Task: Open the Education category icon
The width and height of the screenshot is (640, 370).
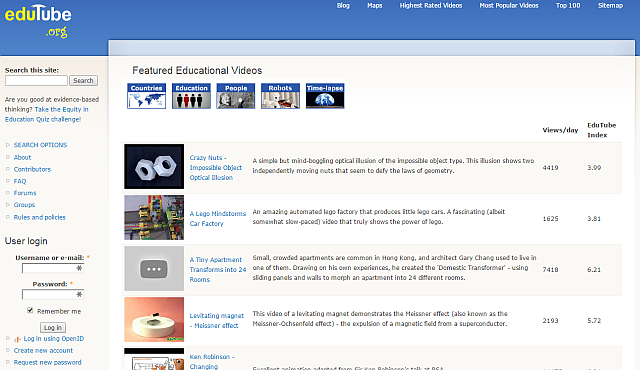Action: click(191, 96)
